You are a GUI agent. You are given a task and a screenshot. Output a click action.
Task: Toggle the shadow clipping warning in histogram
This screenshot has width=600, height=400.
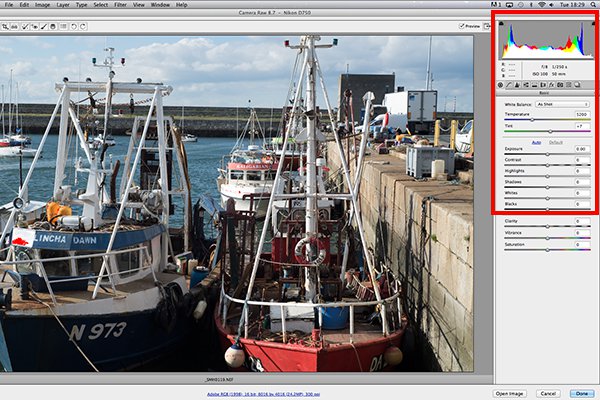503,24
